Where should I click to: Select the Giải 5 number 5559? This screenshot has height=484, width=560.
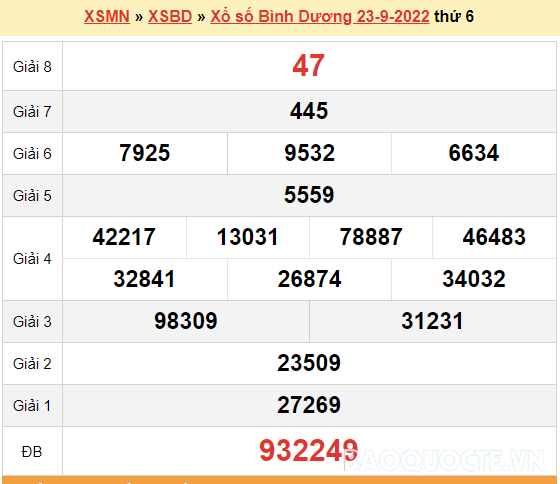coord(309,195)
